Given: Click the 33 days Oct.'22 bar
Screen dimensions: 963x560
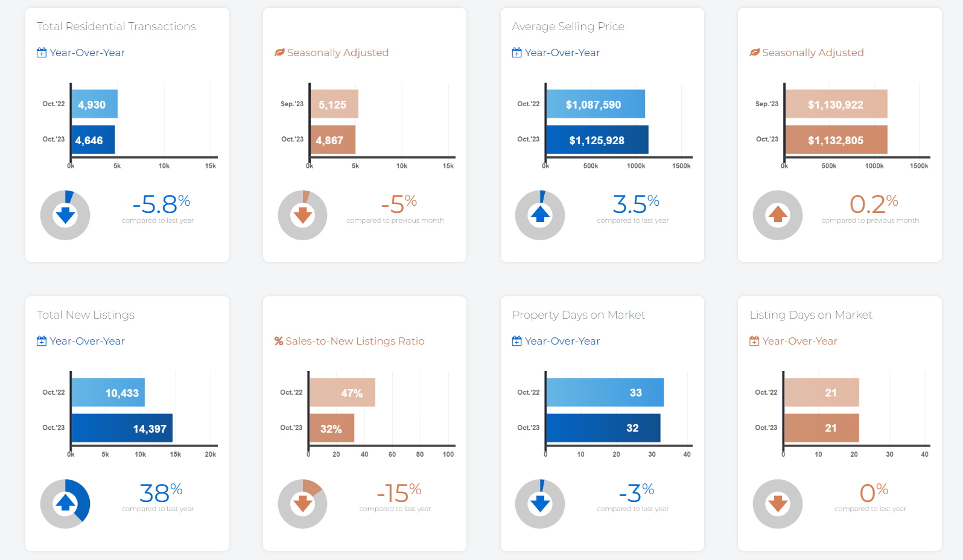Looking at the screenshot, I should tap(605, 393).
